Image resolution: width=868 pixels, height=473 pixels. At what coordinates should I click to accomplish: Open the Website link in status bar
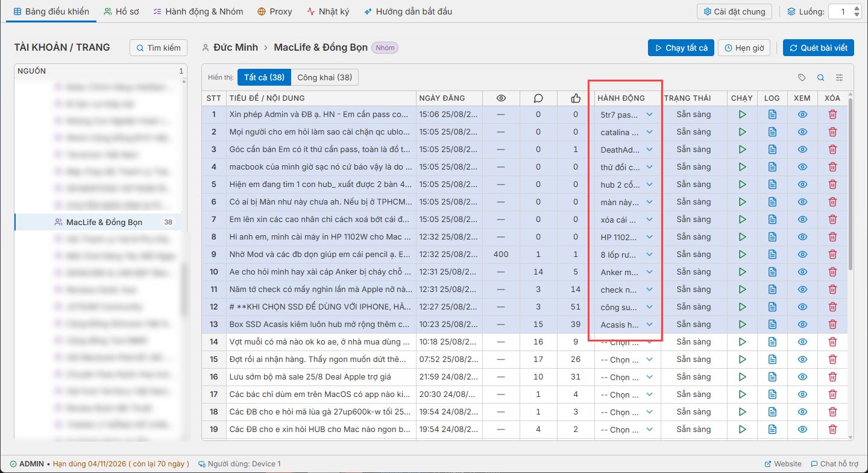coord(783,464)
